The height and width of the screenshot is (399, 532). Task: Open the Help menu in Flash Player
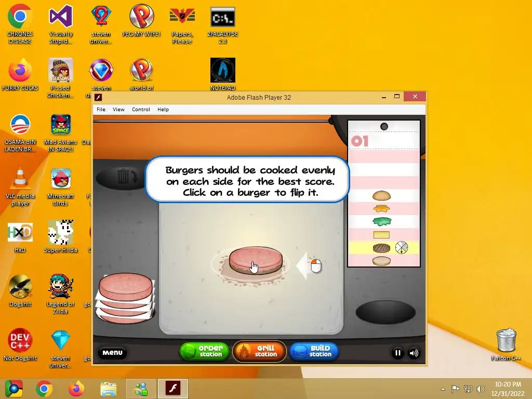coord(163,109)
